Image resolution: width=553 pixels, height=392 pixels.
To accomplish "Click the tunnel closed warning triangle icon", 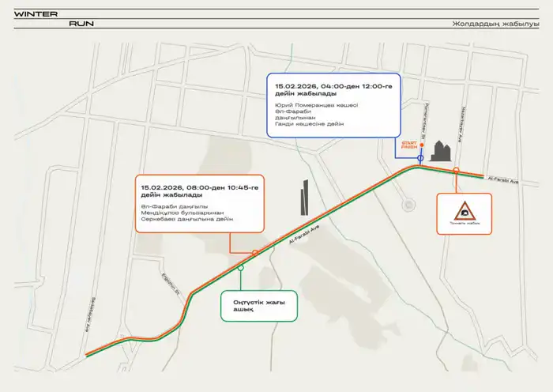I will coord(464,212).
